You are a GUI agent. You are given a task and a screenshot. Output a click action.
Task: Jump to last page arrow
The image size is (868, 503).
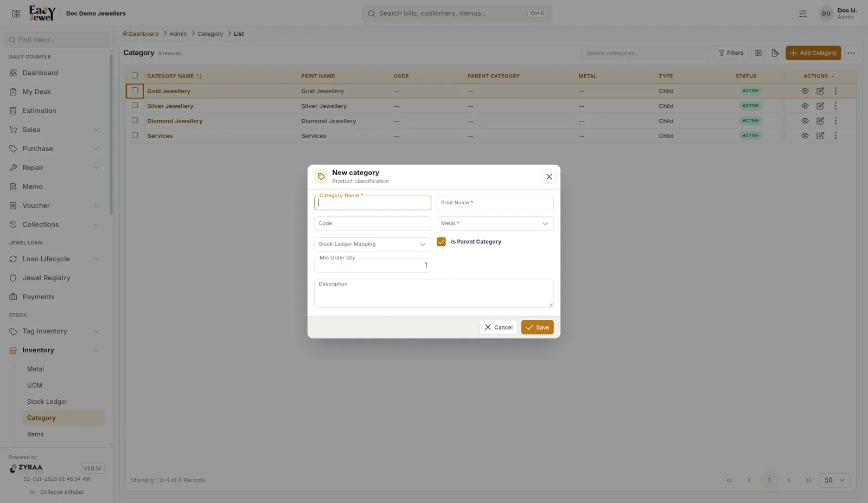pos(809,480)
